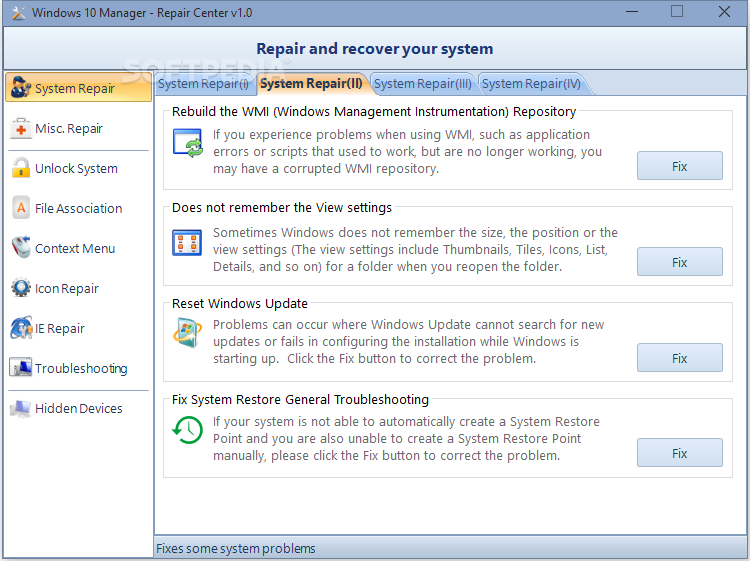The height and width of the screenshot is (561, 750).
Task: Click 'Does not remember the View settings' title
Action: click(282, 208)
